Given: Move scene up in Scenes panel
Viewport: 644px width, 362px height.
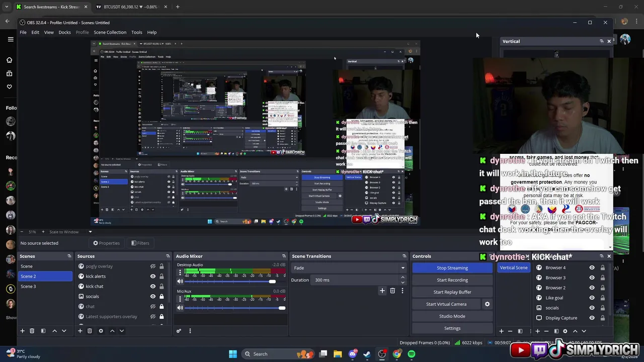Looking at the screenshot, I should 54,331.
